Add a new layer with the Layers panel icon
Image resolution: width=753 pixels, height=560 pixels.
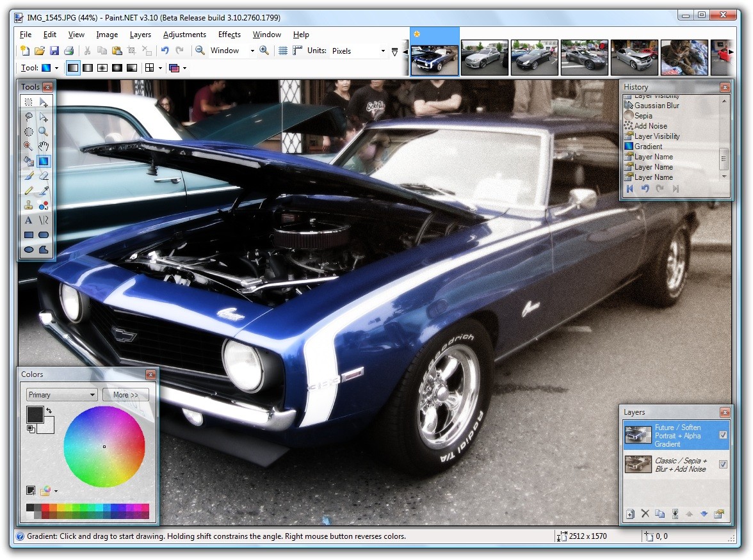click(629, 513)
